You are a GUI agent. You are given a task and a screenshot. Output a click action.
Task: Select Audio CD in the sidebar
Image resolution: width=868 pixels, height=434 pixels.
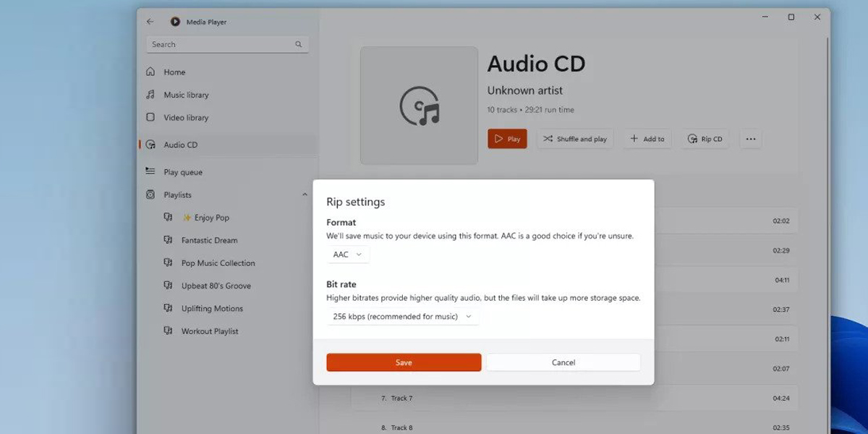coord(228,145)
